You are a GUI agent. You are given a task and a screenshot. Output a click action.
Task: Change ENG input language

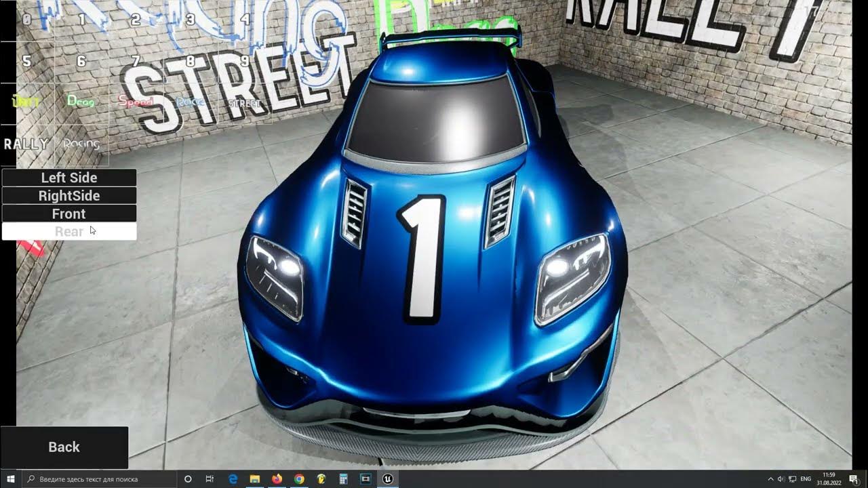tap(806, 479)
